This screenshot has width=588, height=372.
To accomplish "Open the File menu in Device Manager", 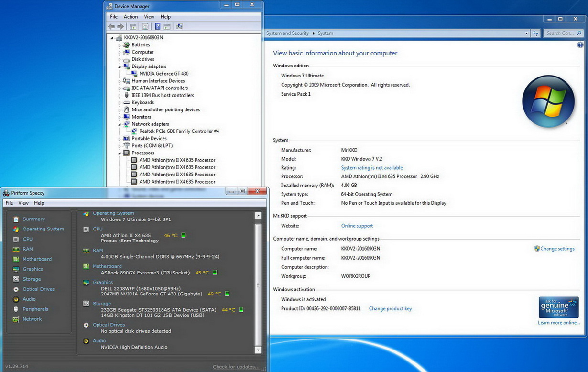I will point(114,17).
